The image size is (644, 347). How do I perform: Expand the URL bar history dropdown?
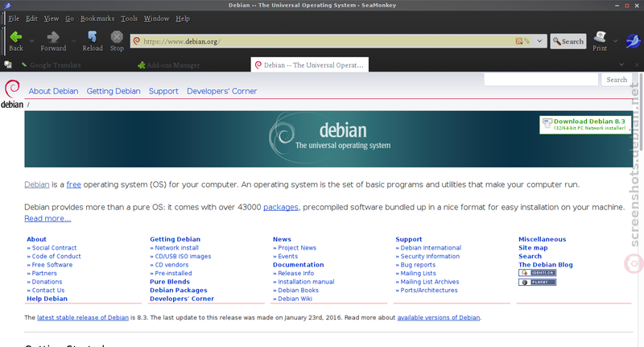[x=539, y=41]
